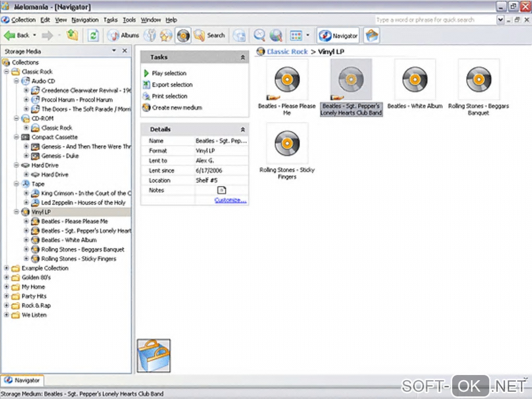Click Export selection task

(172, 84)
